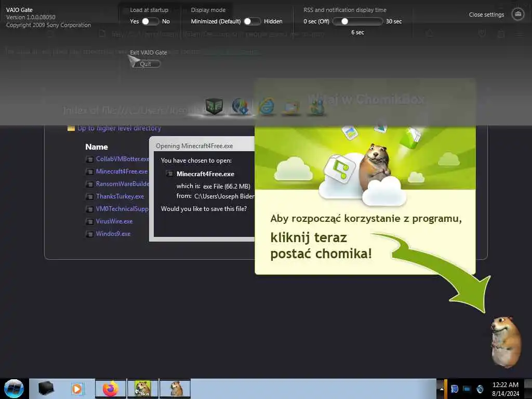Click the file icon beside RansomWareBuilder

point(89,184)
